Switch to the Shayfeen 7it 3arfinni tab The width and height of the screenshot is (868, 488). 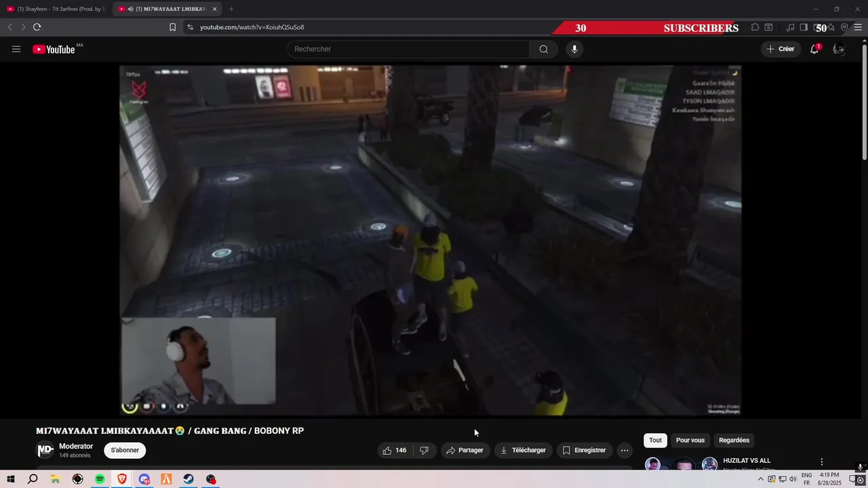pyautogui.click(x=56, y=9)
